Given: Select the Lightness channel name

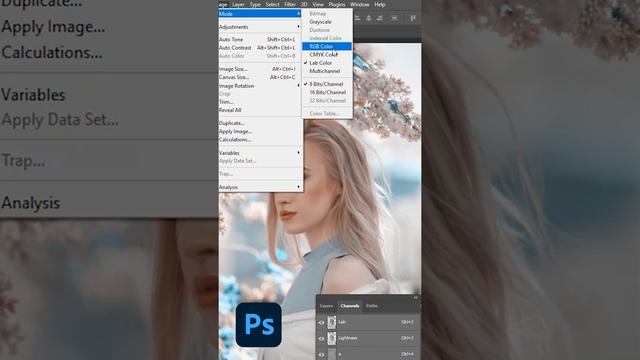Looking at the screenshot, I should [348, 338].
